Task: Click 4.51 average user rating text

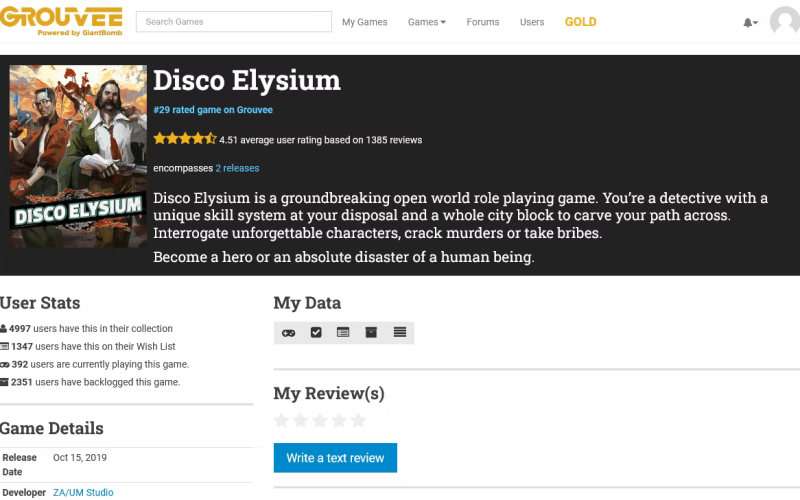Action: pos(320,140)
